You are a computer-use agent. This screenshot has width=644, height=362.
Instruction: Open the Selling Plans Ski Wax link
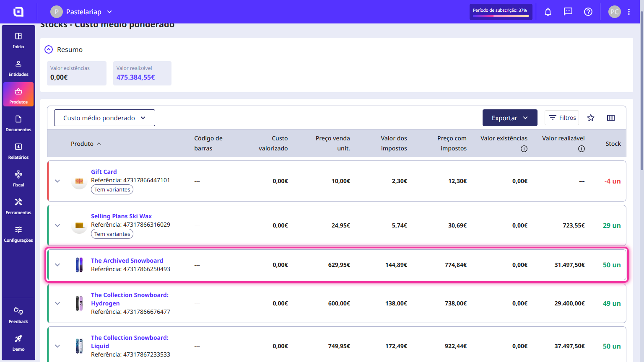click(121, 216)
